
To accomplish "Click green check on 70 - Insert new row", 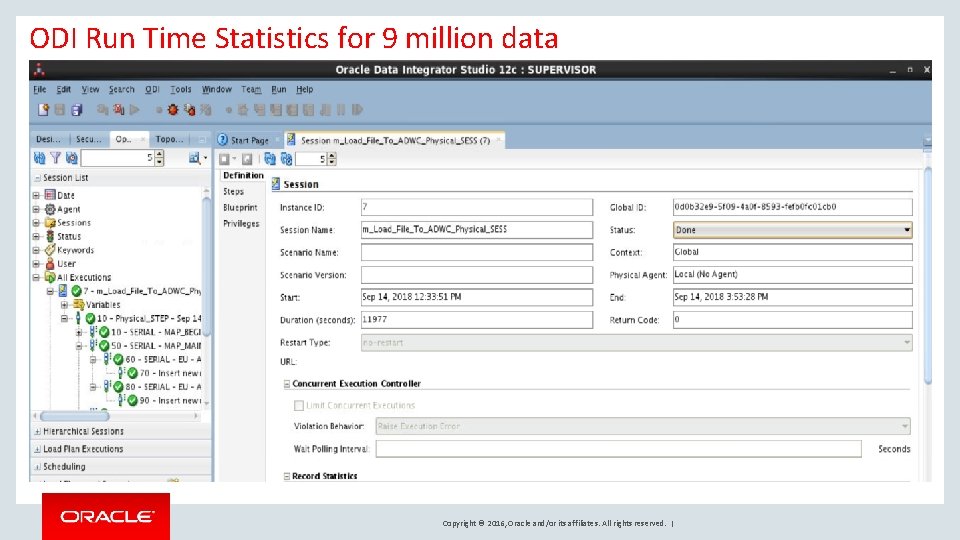I will click(132, 373).
